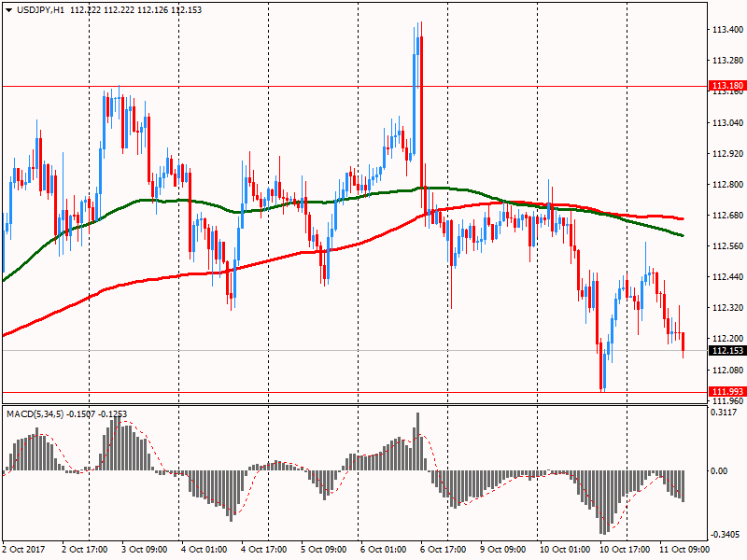The width and height of the screenshot is (747, 560).
Task: Click price scale value 112.680
Action: pyautogui.click(x=727, y=216)
